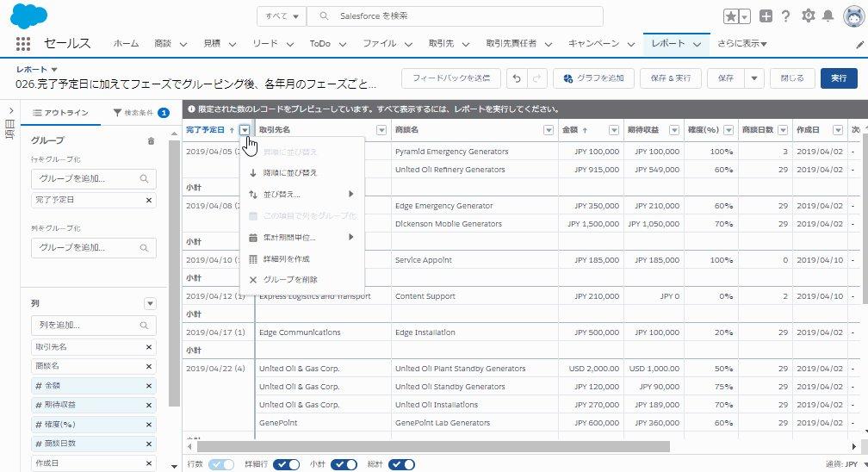Open the notifications bell icon
This screenshot has height=472, width=868.
click(x=828, y=16)
